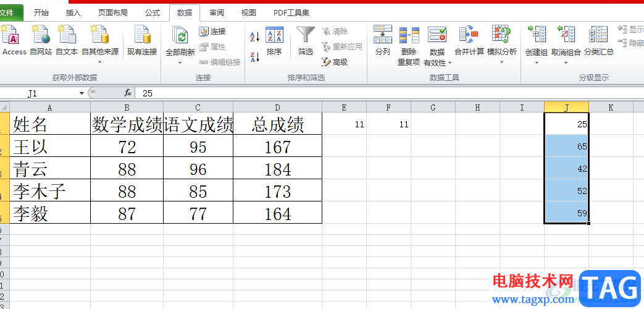Select cell containing 姓名
Image resolution: width=644 pixels, height=309 pixels.
point(49,123)
